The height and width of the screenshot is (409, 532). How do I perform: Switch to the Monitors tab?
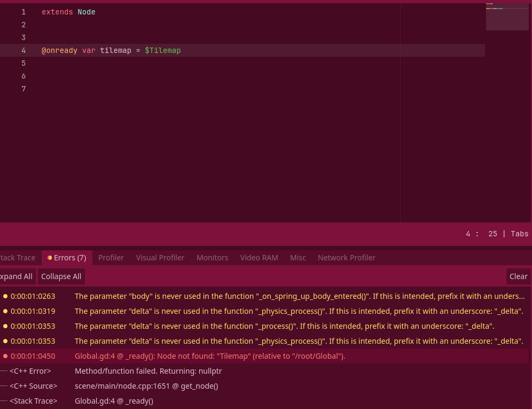(x=213, y=258)
